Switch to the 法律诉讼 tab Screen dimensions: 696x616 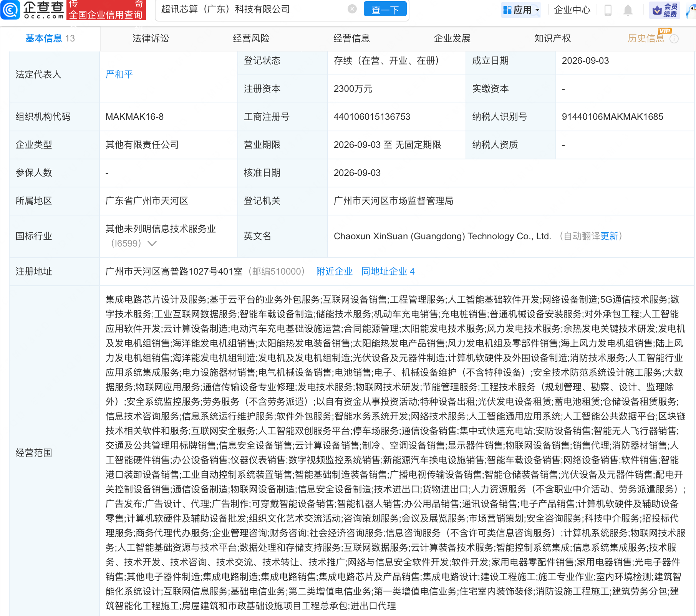click(151, 38)
